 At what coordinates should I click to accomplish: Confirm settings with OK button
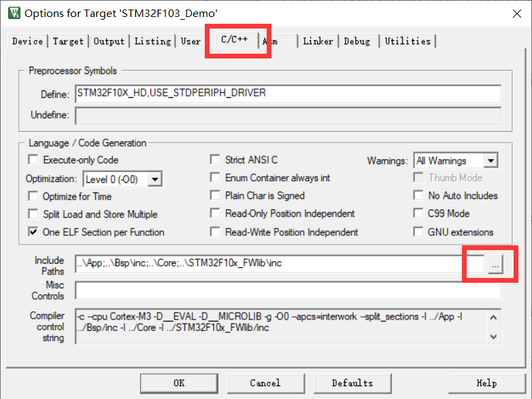(179, 383)
